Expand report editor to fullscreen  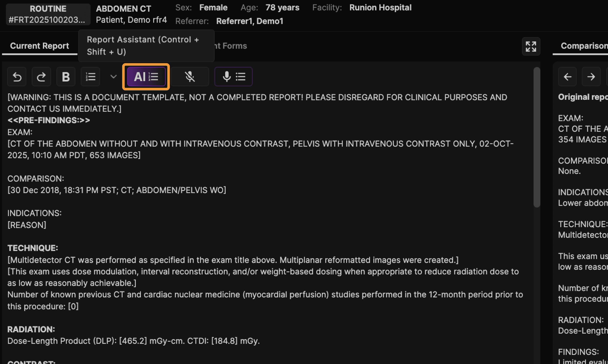point(531,46)
